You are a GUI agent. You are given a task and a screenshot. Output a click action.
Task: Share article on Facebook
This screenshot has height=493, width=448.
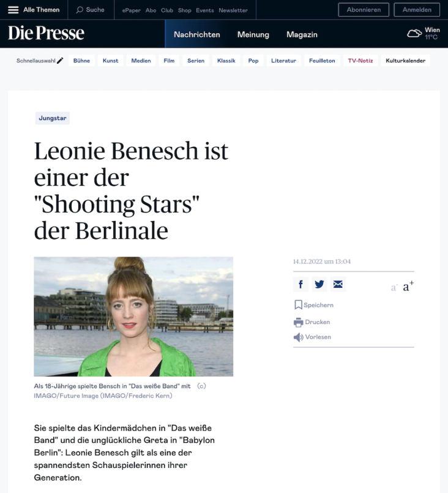coord(301,284)
